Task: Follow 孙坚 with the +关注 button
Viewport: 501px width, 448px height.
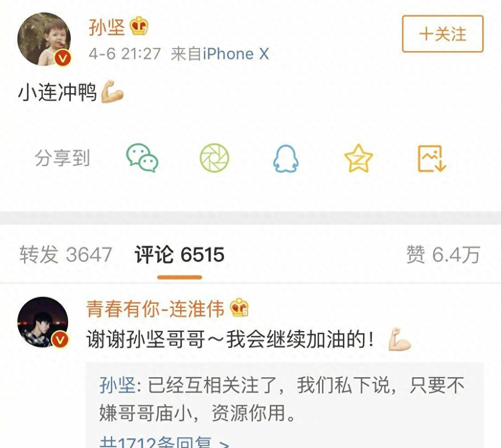Action: (x=443, y=33)
